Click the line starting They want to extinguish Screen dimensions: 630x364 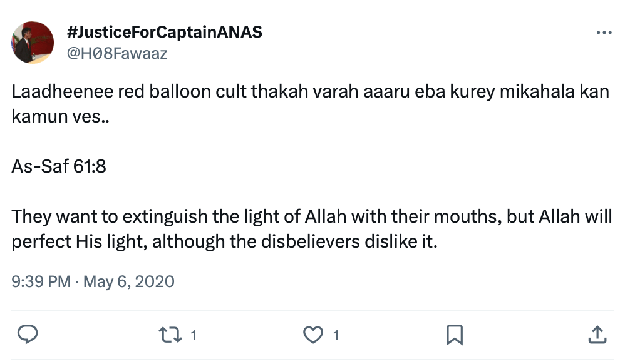click(311, 218)
